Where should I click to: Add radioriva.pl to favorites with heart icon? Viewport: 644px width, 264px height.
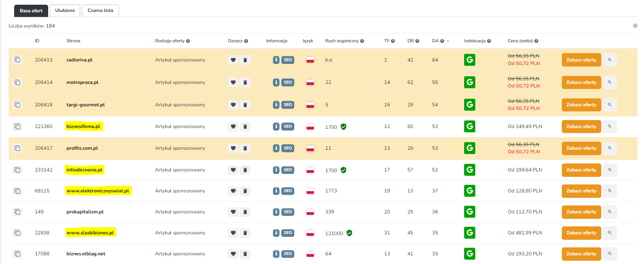click(x=233, y=60)
